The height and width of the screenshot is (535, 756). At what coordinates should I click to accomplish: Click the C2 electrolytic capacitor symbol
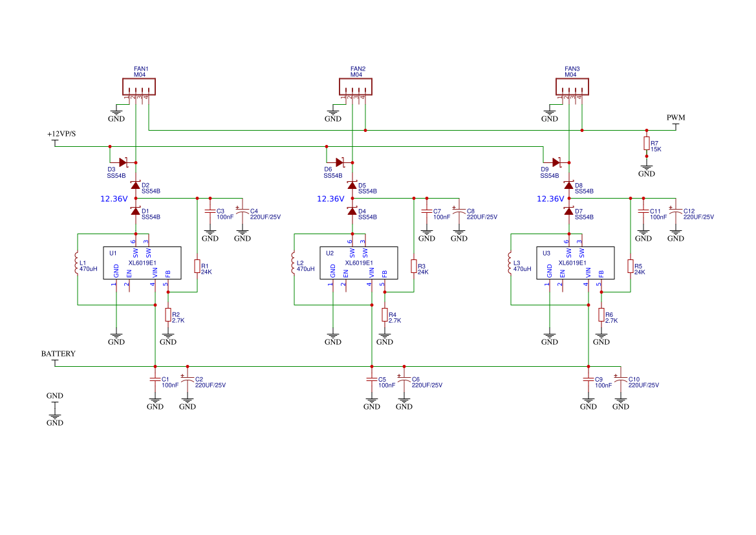pos(187,378)
